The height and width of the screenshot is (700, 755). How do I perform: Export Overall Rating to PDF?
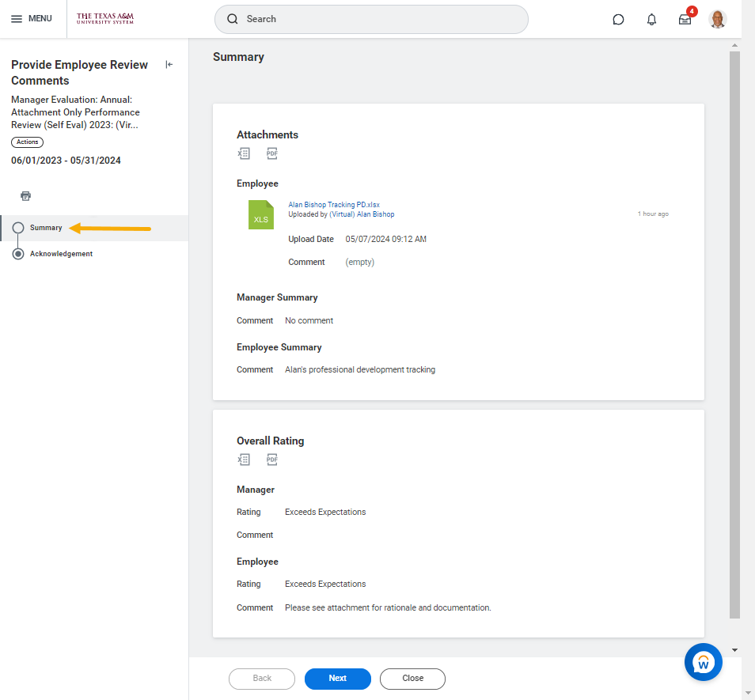click(272, 460)
